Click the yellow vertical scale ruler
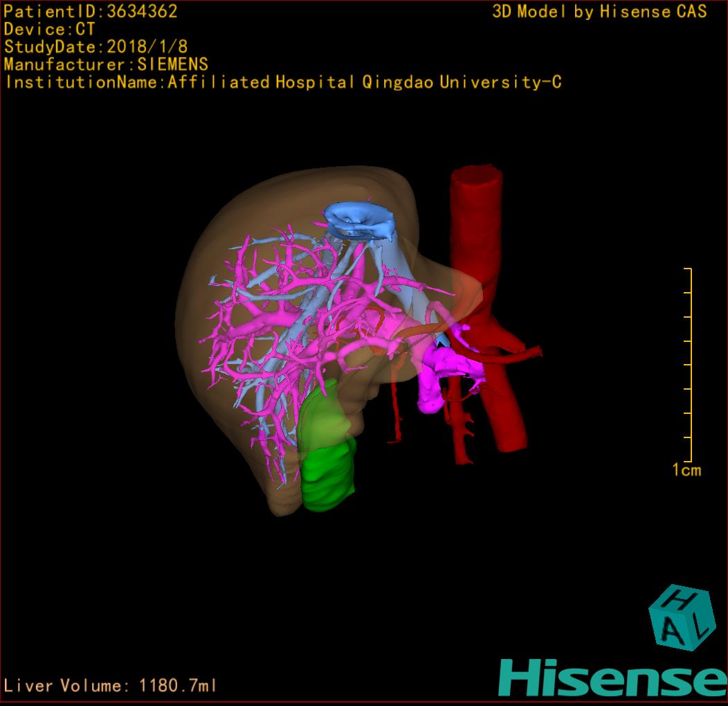Viewport: 728px width, 706px height. 688,365
